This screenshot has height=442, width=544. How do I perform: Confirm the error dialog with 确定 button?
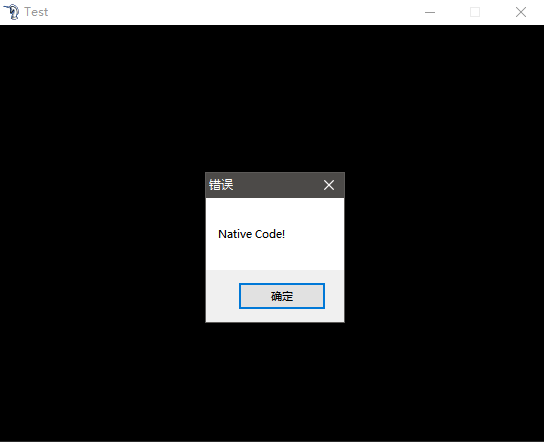(282, 296)
